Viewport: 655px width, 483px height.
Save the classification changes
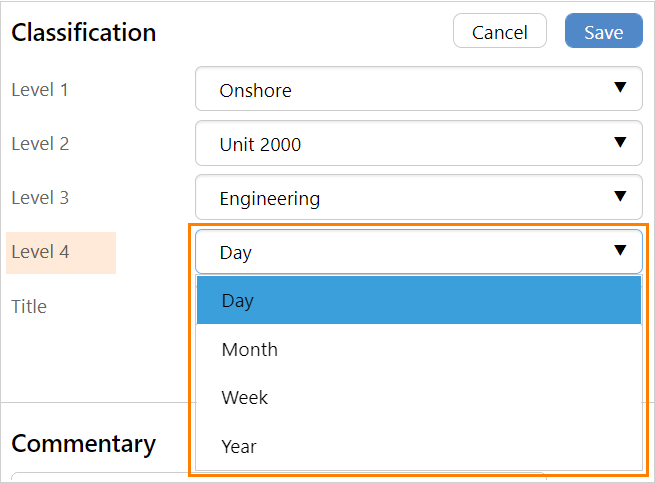pyautogui.click(x=603, y=32)
